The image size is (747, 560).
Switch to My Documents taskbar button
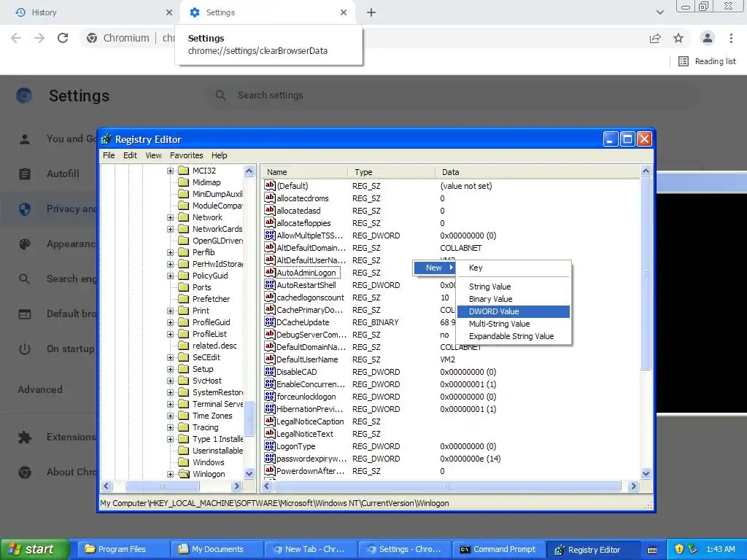click(216, 549)
